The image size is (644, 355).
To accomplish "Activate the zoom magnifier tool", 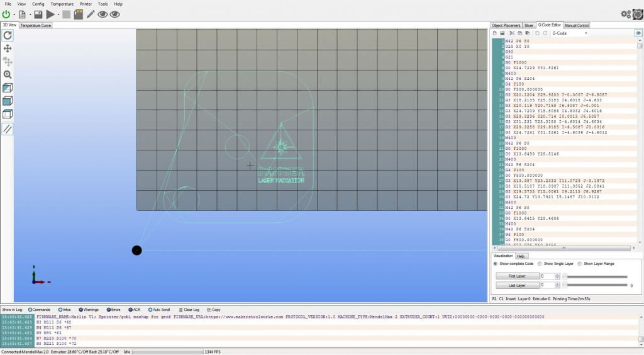I will [8, 74].
